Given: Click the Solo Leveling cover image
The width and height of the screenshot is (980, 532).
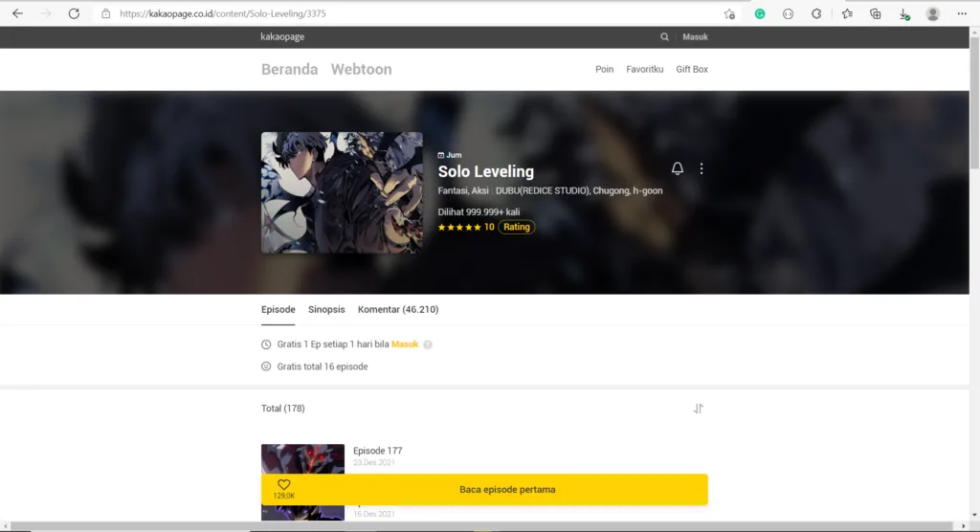Looking at the screenshot, I should (342, 192).
